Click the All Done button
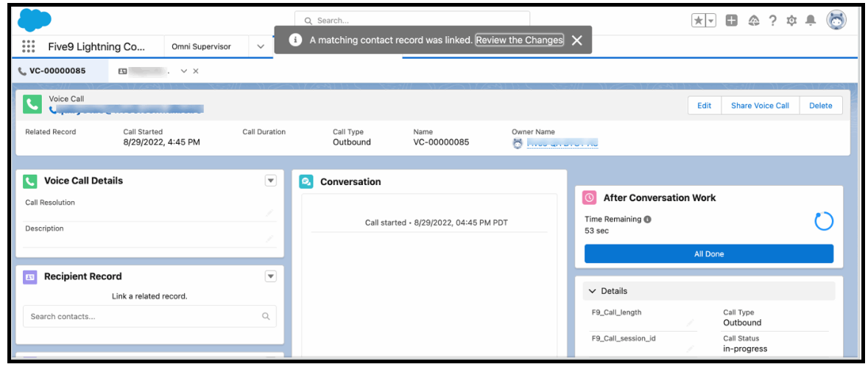 pyautogui.click(x=708, y=254)
